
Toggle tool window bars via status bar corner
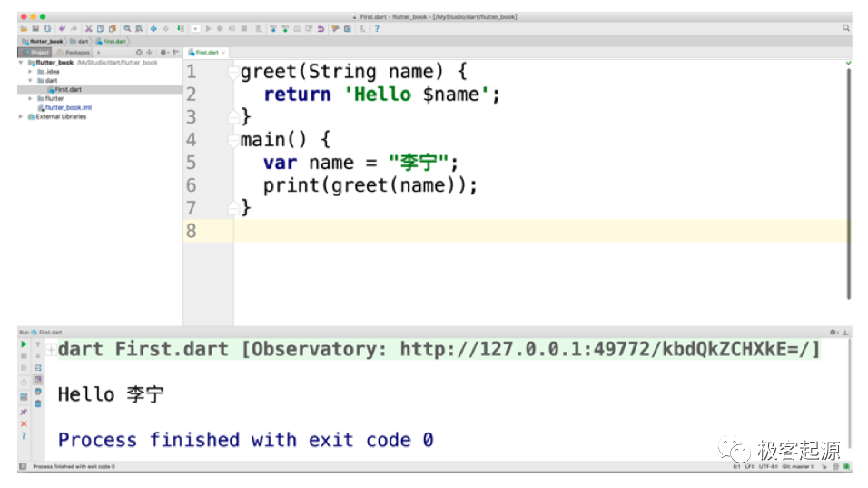23,466
